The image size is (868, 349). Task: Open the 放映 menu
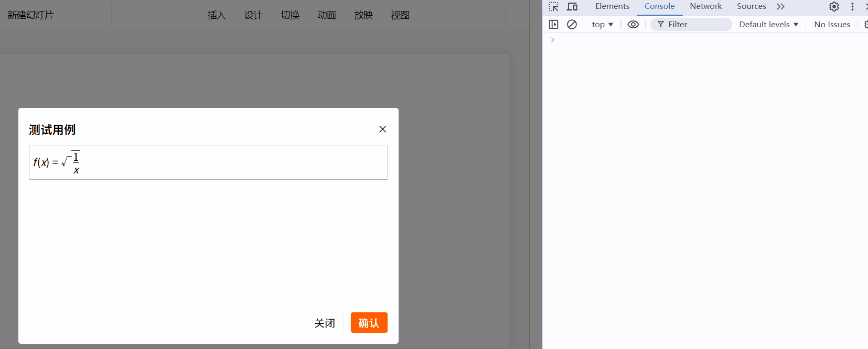coord(363,15)
